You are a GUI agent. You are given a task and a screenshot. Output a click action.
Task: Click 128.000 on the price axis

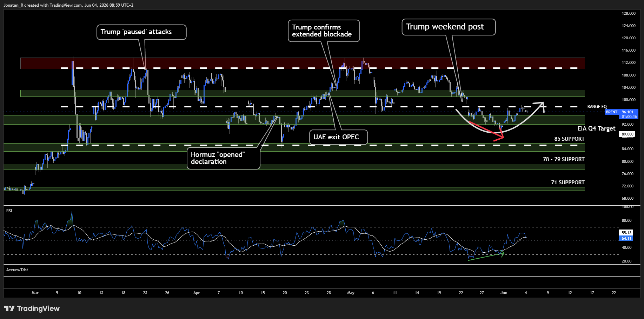coord(629,13)
